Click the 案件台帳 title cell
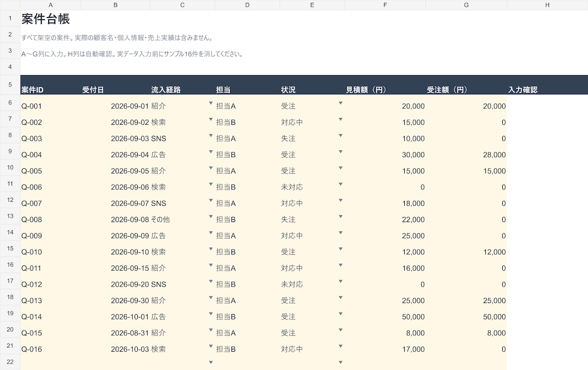The height and width of the screenshot is (370, 588). pos(46,19)
